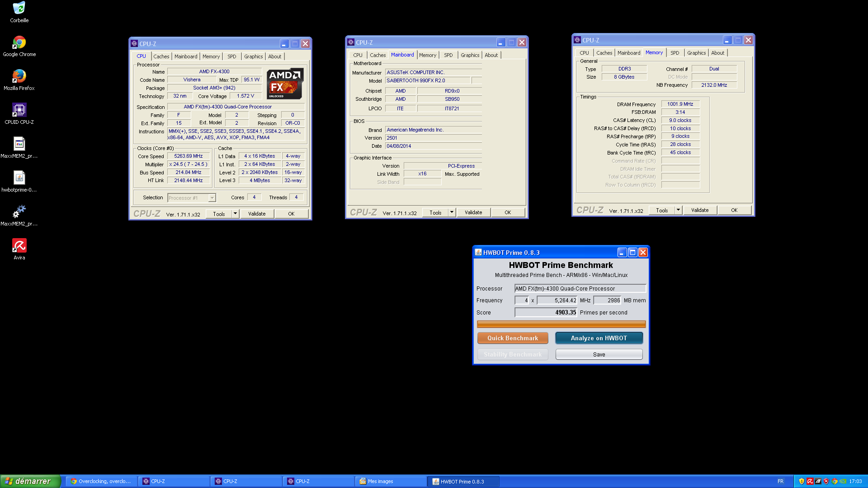Click Avira tray icon in system tray
The image size is (868, 488).
click(810, 481)
